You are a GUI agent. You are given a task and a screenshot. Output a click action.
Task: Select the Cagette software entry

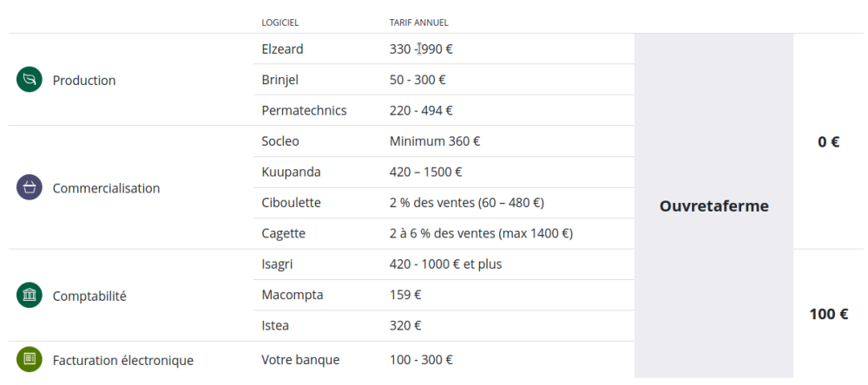(x=283, y=233)
